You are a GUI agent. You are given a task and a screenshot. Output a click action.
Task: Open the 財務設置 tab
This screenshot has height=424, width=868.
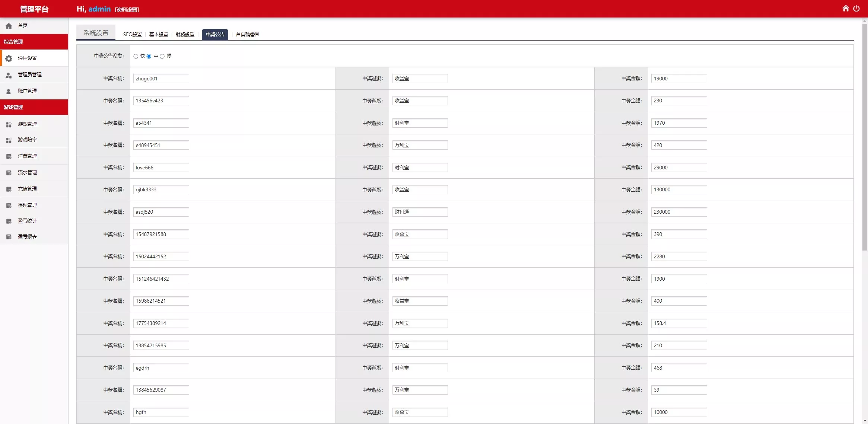(x=185, y=35)
